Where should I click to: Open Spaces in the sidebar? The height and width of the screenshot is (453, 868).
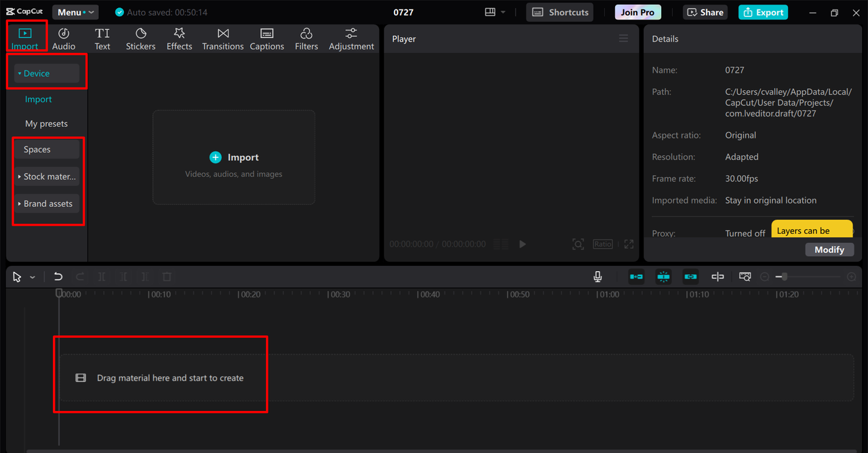[x=47, y=149]
